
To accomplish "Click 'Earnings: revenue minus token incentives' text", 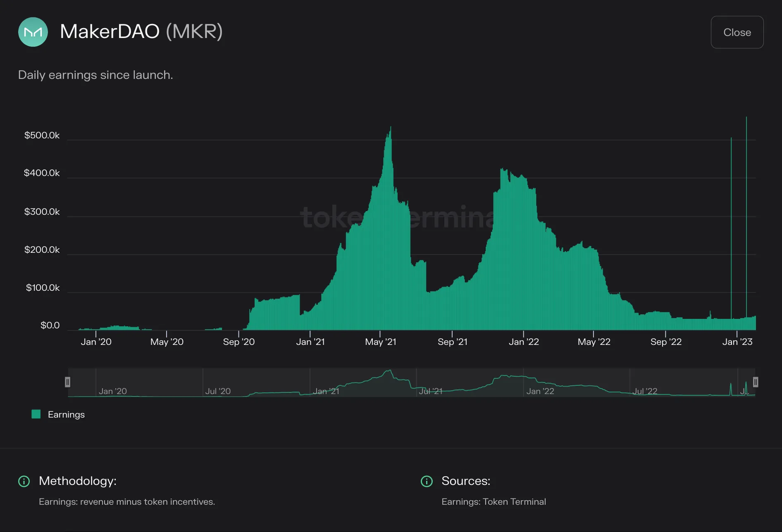I will pos(127,502).
